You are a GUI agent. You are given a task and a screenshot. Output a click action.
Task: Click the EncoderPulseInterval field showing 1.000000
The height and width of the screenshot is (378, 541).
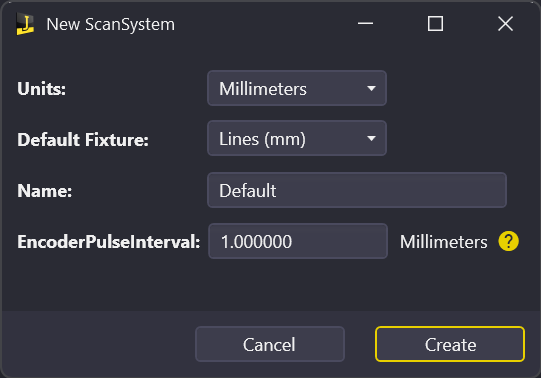click(298, 241)
